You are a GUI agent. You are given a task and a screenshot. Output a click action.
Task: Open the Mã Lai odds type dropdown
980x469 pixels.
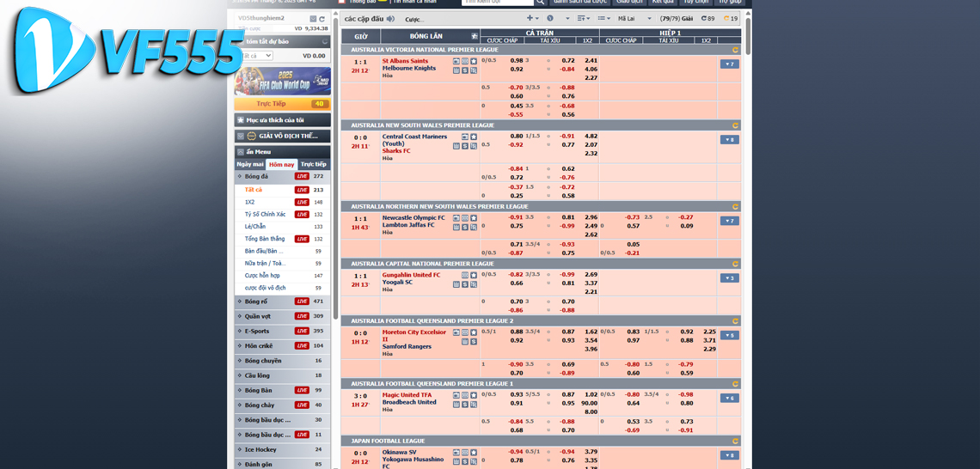[x=634, y=19]
